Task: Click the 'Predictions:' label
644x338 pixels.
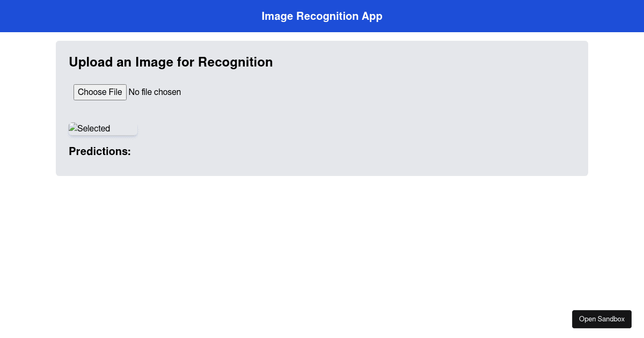Action: coord(99,151)
